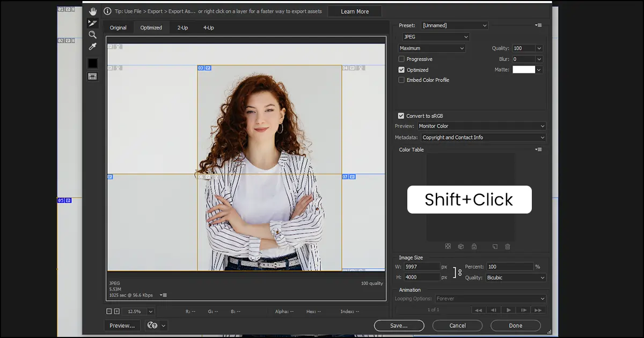Open the Color Table panel menu
This screenshot has height=338, width=644.
coord(538,149)
